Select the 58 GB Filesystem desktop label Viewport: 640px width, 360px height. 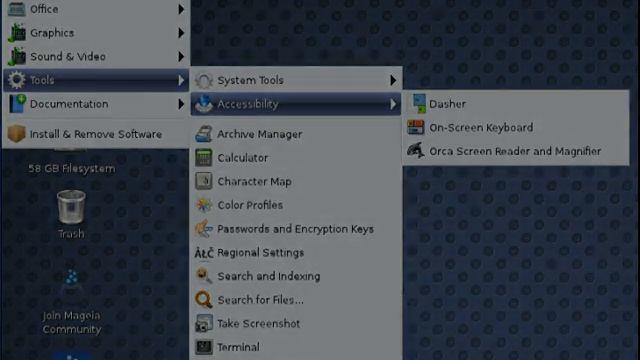(71, 168)
